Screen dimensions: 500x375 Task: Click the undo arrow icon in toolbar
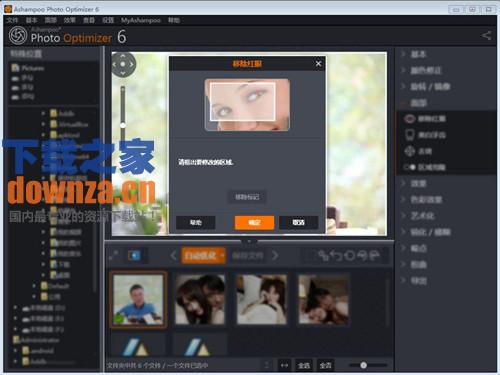pos(336,256)
